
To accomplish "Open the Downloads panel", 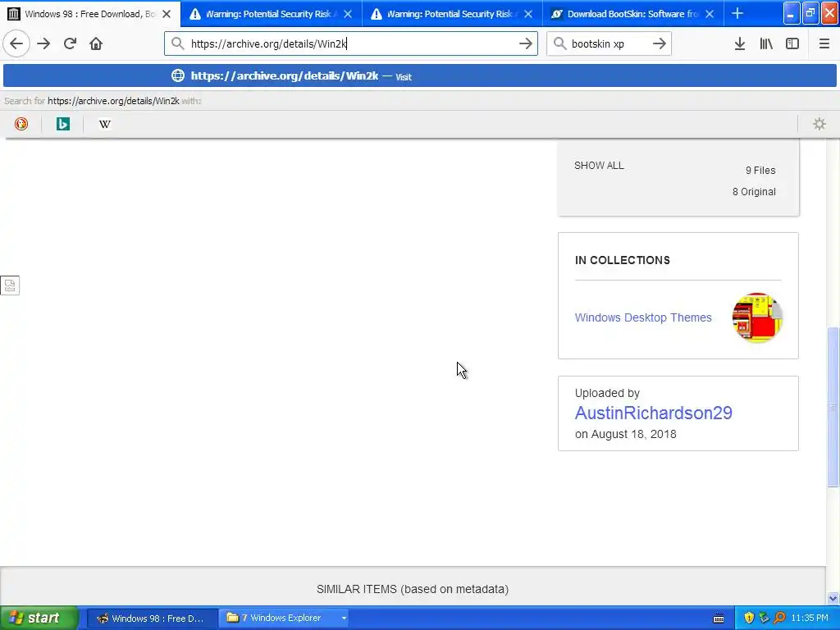I will coord(740,43).
